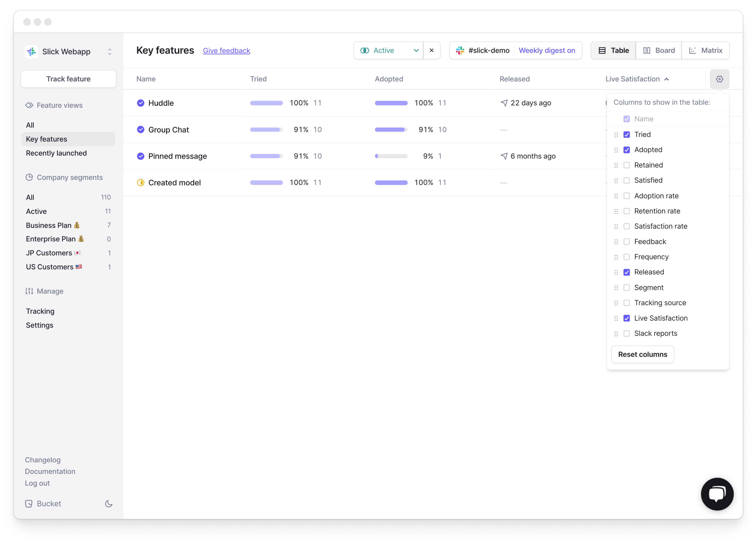Click the Slick Webapp logo icon
Screen dimensions: 756x543
pos(32,52)
